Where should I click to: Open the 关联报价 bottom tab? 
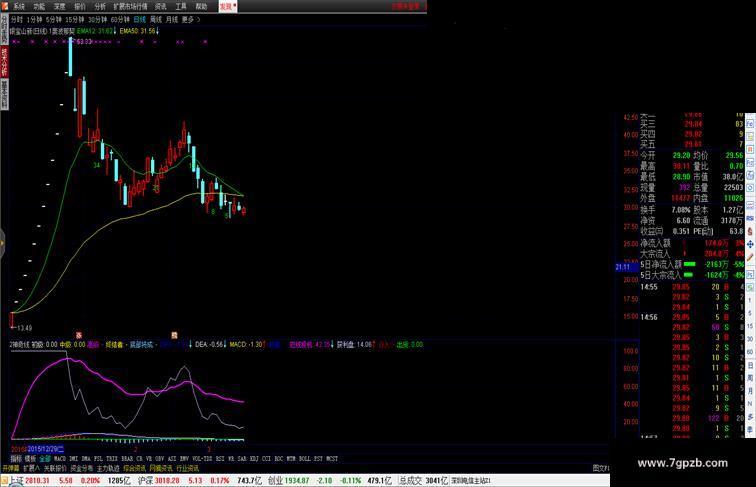point(55,468)
